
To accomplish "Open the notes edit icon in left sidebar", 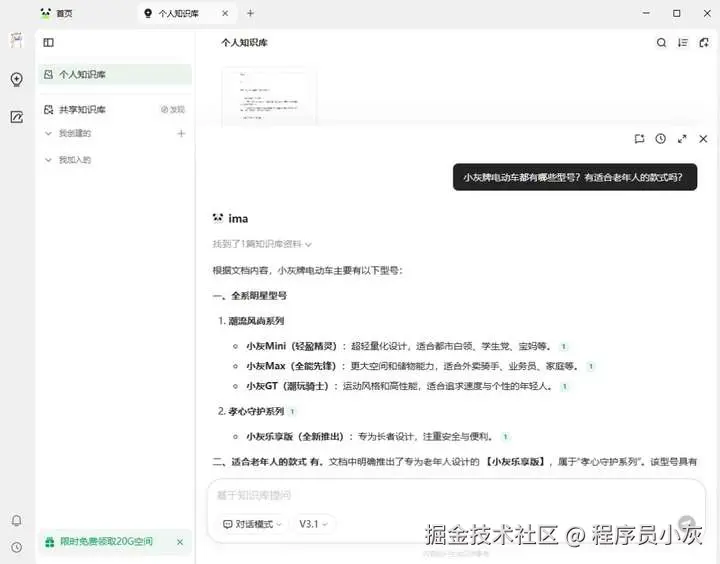I will (17, 117).
